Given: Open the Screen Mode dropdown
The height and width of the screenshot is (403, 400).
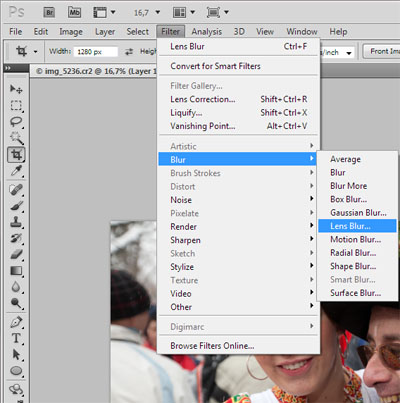Looking at the screenshot, I should point(217,13).
